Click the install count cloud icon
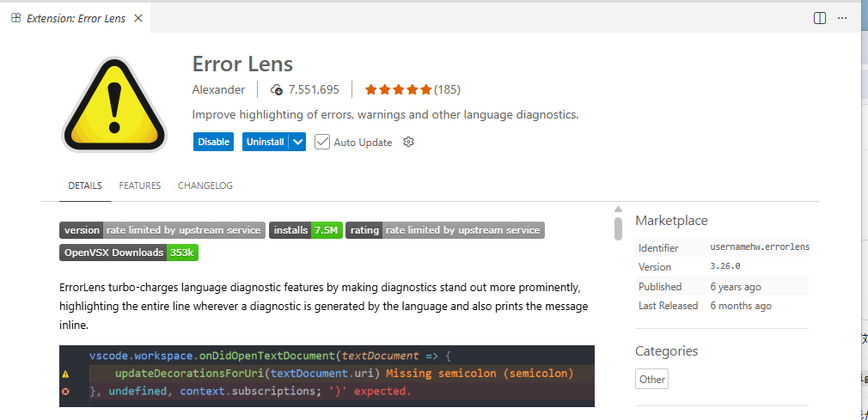Viewport: 868px width, 420px height. point(277,89)
